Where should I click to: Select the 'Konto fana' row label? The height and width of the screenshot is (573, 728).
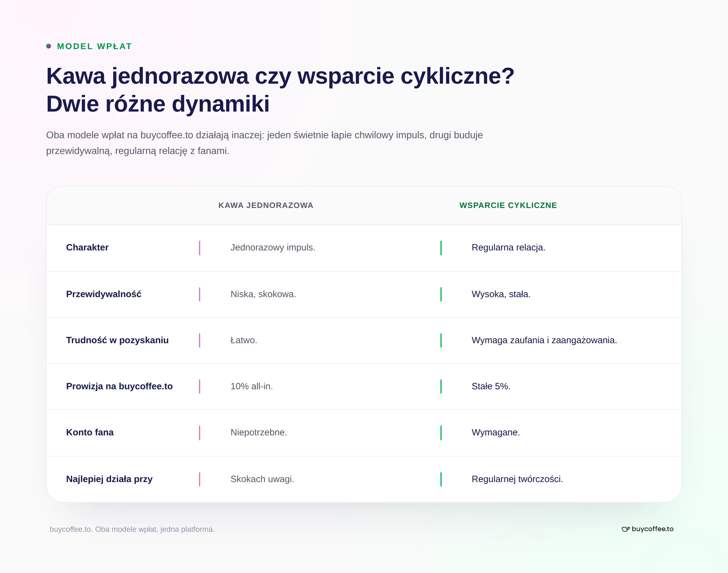pos(90,432)
